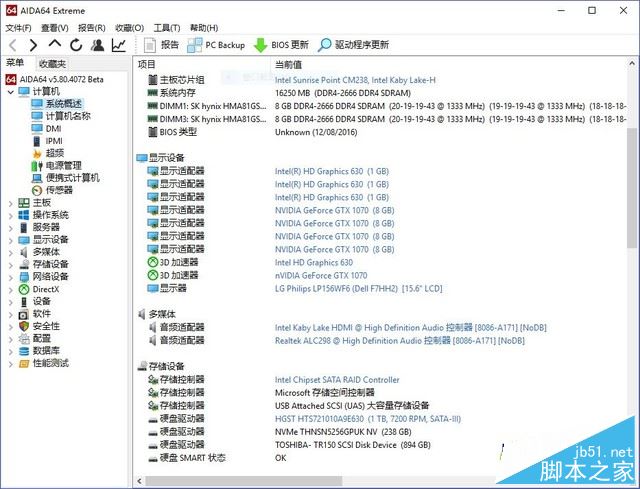
Task: Open the 工具(T) menu
Action: pyautogui.click(x=167, y=28)
